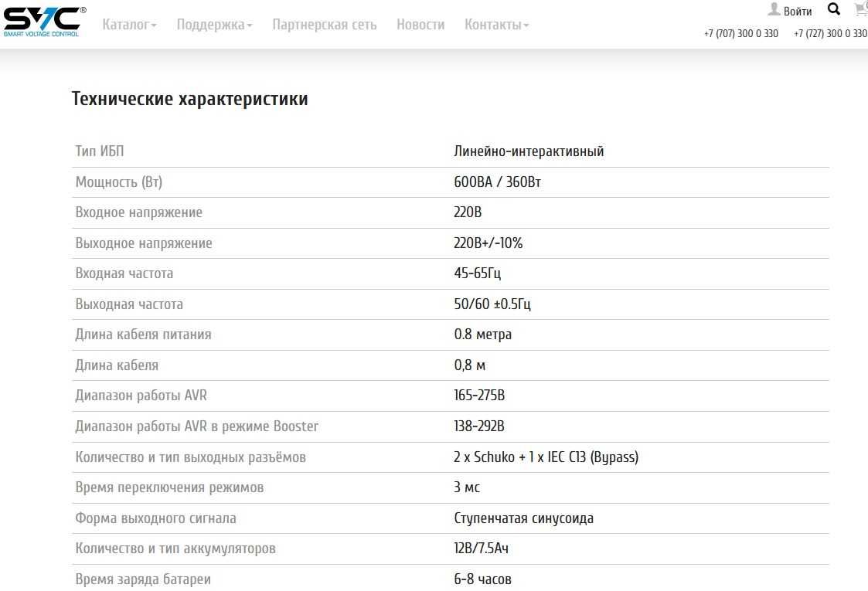This screenshot has width=868, height=591.
Task: Click the user silhouette icon beside Войти
Action: [x=774, y=9]
